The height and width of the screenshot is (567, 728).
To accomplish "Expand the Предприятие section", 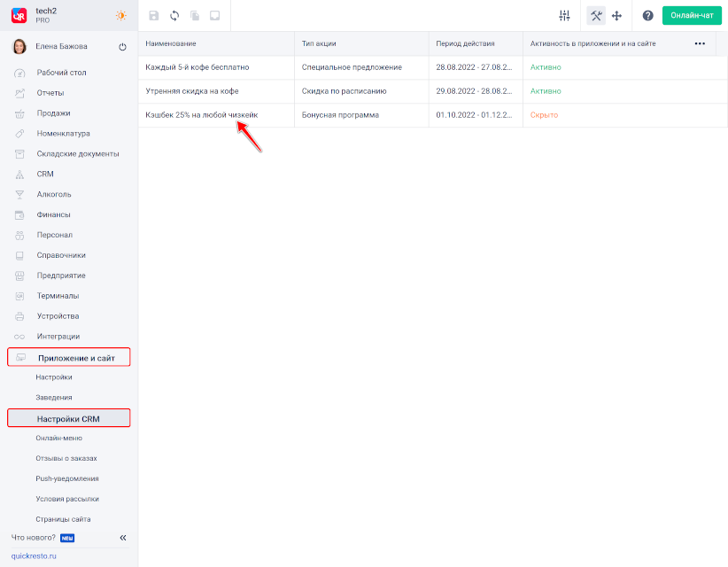I will coord(61,276).
